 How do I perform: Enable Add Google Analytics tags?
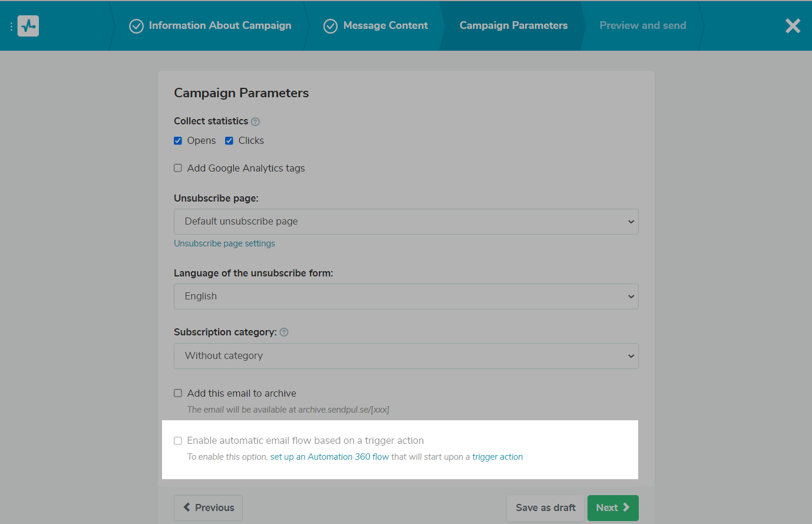(178, 168)
